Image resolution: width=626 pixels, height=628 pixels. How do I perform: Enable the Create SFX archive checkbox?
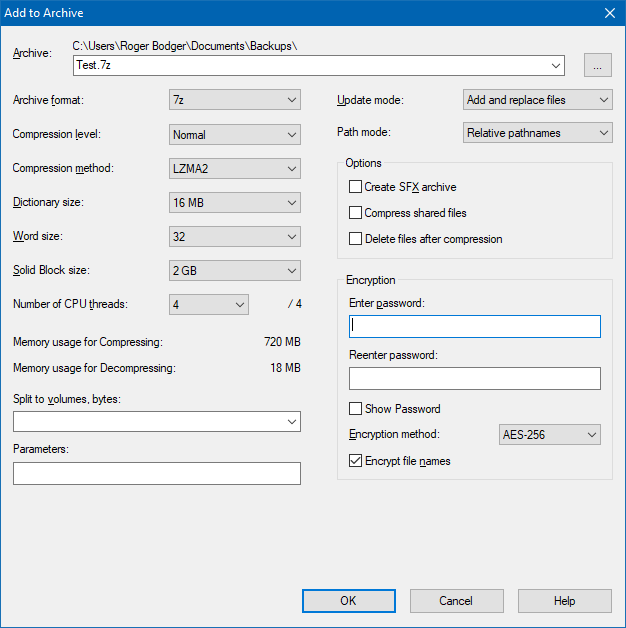(355, 187)
